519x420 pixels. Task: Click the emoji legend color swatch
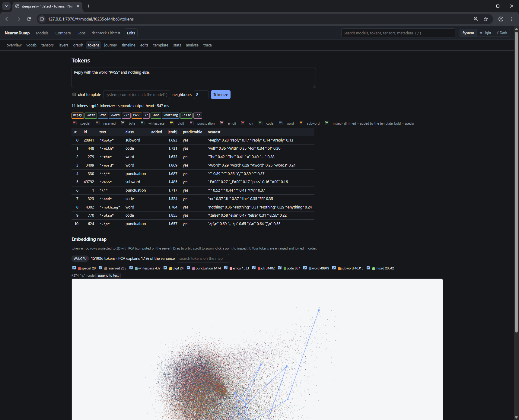click(x=222, y=122)
